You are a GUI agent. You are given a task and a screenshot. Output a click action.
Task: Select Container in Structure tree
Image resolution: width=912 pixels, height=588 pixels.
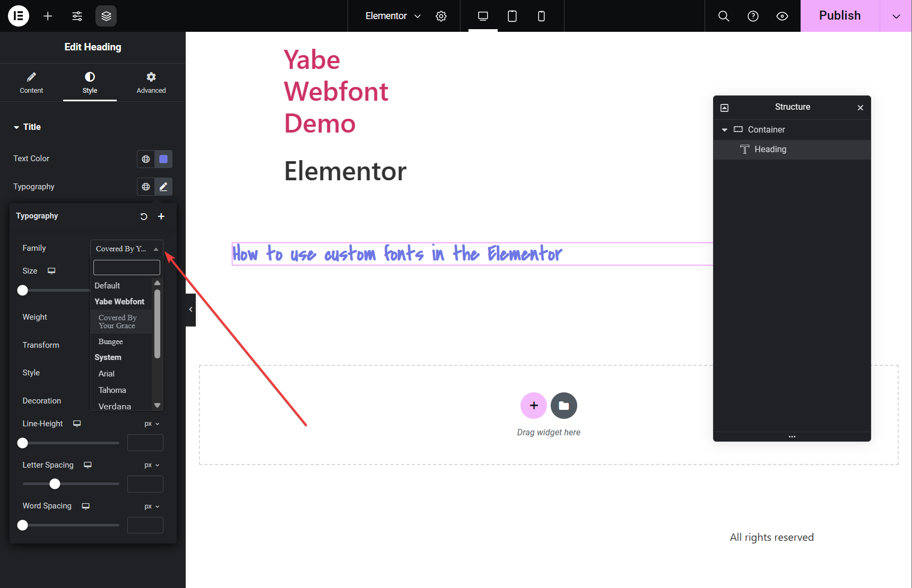(792, 130)
